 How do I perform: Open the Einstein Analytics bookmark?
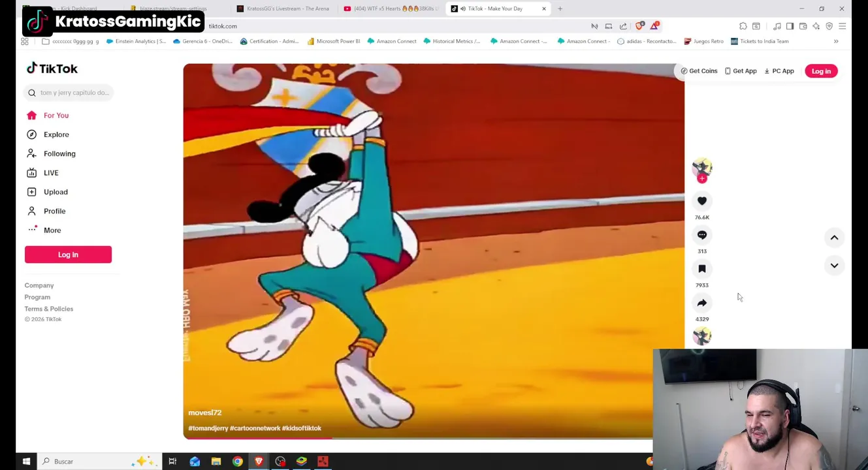(x=135, y=41)
